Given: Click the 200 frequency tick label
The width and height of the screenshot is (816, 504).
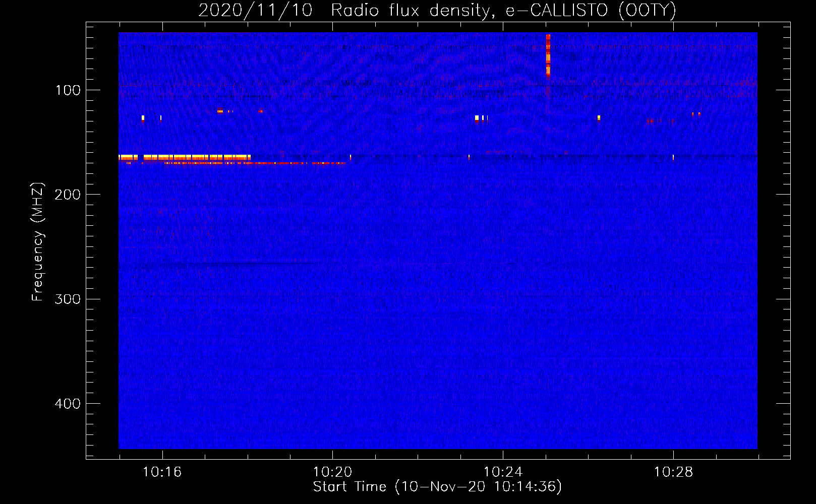Looking at the screenshot, I should coord(68,195).
